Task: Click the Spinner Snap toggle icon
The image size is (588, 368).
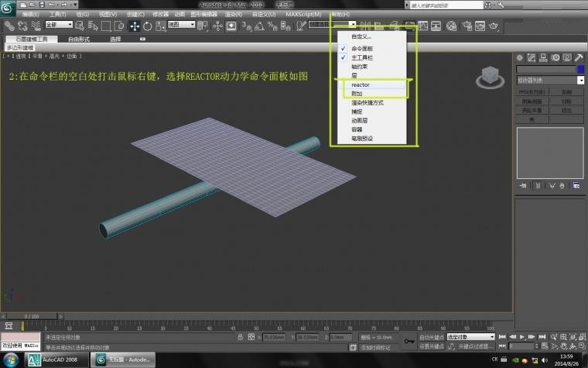Action: [285, 26]
